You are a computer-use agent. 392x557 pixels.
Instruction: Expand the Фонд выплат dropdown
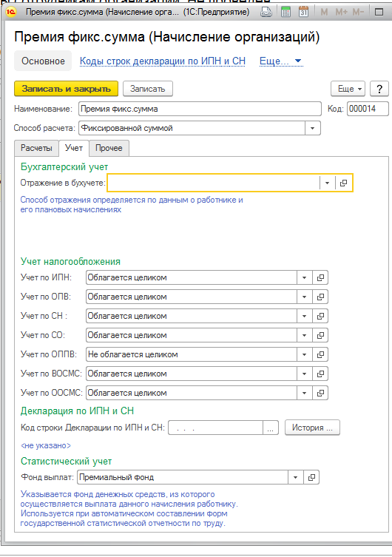295,477
